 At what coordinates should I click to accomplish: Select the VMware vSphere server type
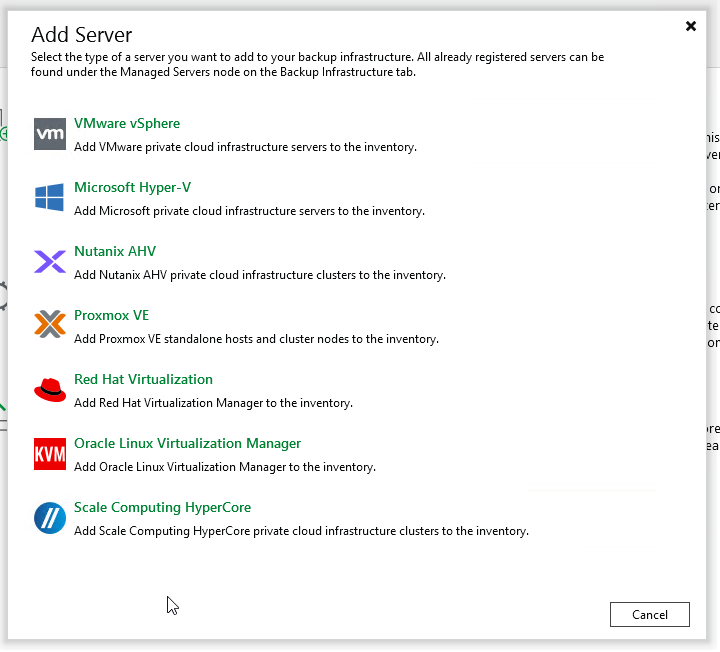click(x=127, y=124)
